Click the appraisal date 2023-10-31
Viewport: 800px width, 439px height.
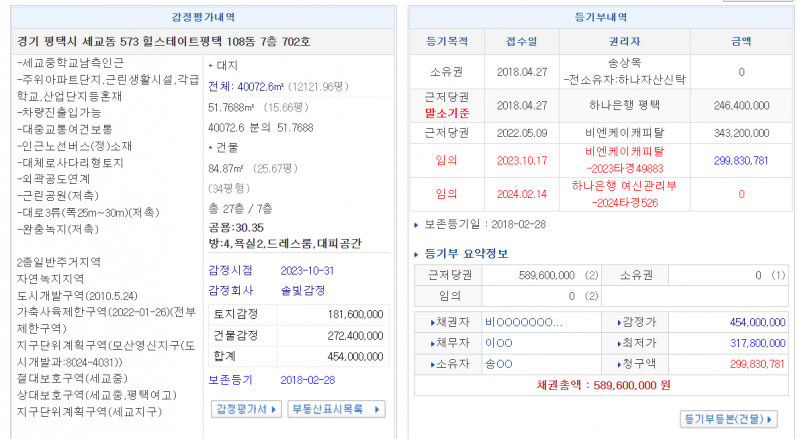click(x=308, y=270)
